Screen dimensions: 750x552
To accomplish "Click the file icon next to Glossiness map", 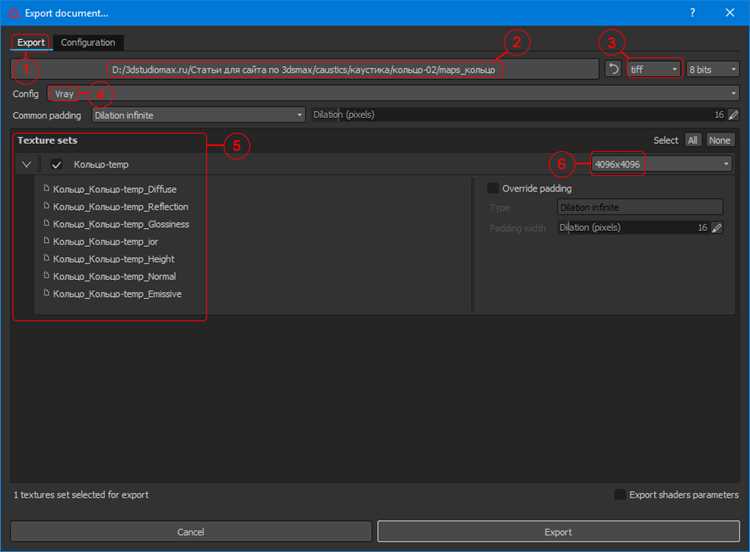I will pos(46,223).
